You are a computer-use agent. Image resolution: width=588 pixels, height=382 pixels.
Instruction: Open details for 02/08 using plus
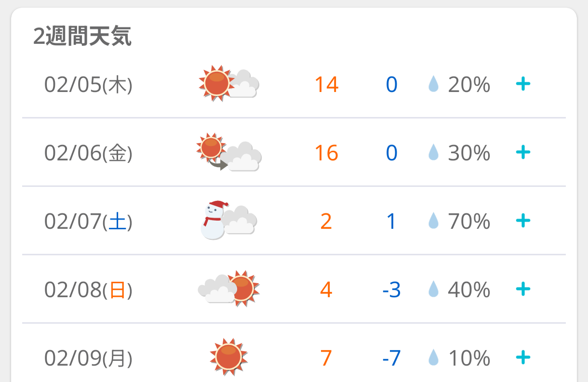click(x=523, y=290)
